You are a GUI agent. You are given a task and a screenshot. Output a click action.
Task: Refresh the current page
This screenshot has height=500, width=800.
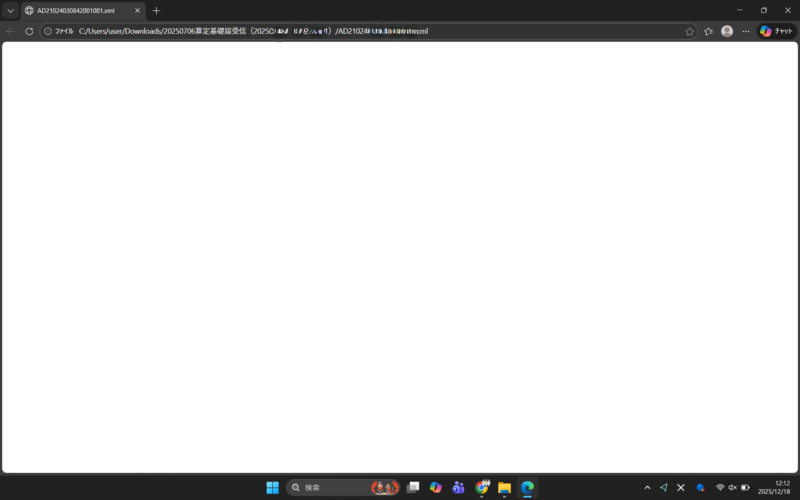[29, 31]
